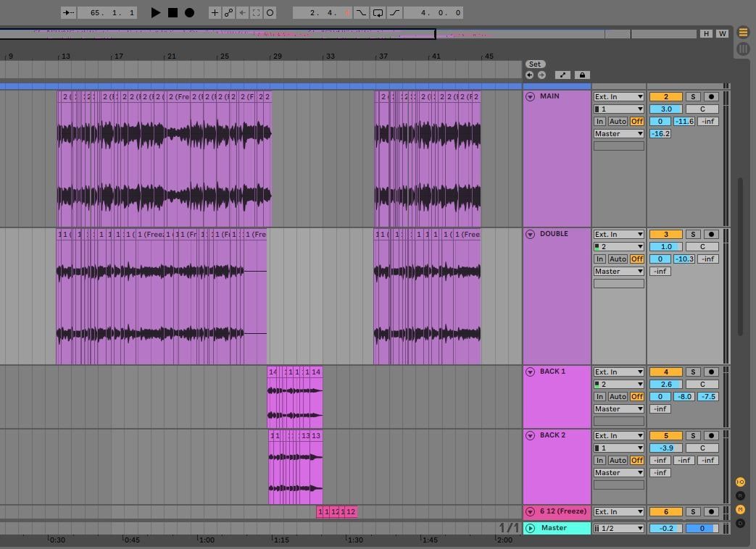Toggle the Track Delay (D) show/hide button

coord(740,524)
